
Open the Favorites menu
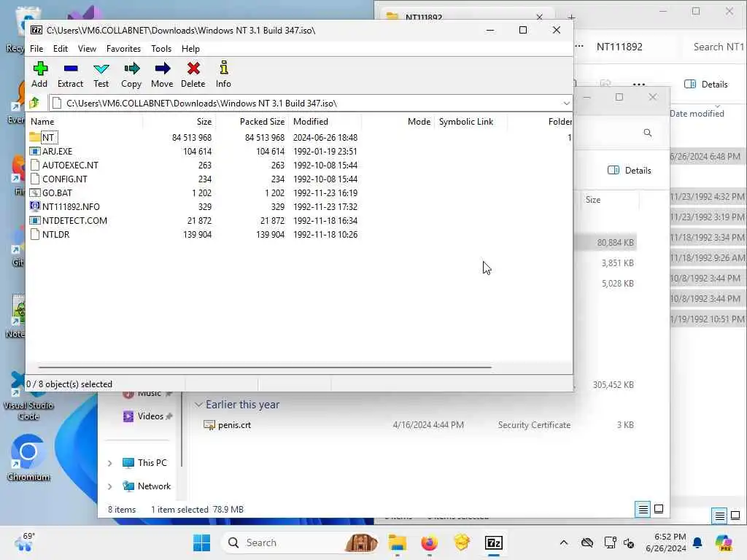coord(123,49)
